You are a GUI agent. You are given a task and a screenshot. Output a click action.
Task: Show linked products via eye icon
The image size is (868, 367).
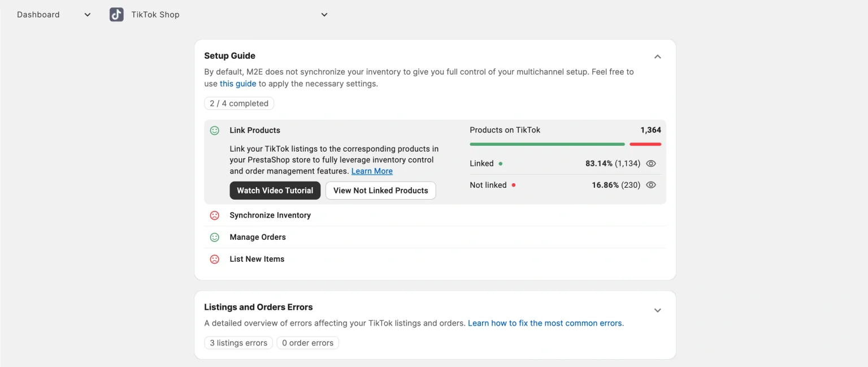pyautogui.click(x=651, y=163)
